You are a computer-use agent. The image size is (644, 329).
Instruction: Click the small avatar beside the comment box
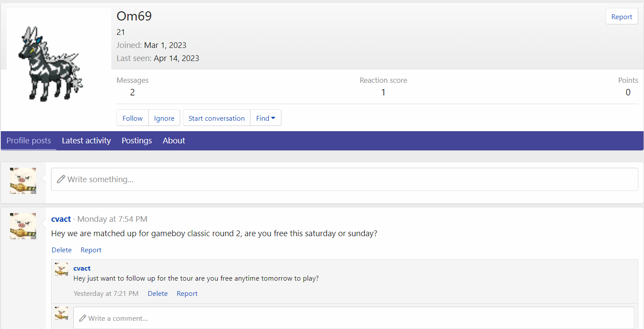pos(62,313)
